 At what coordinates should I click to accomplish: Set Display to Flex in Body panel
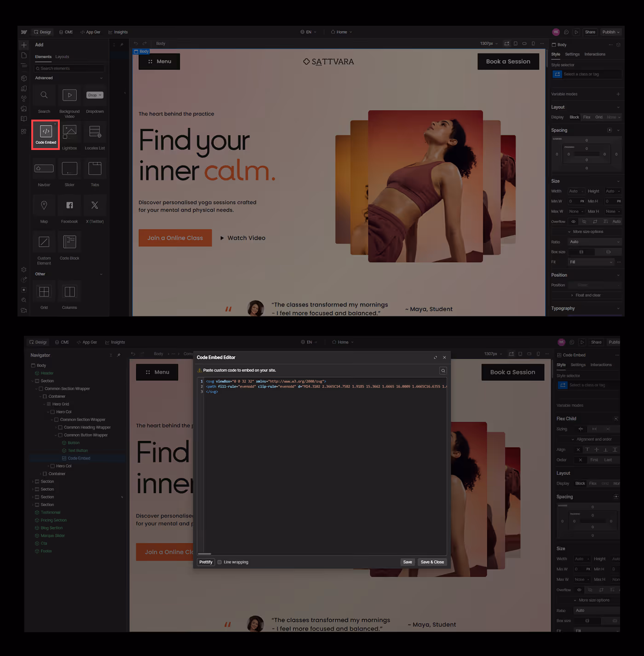(587, 117)
